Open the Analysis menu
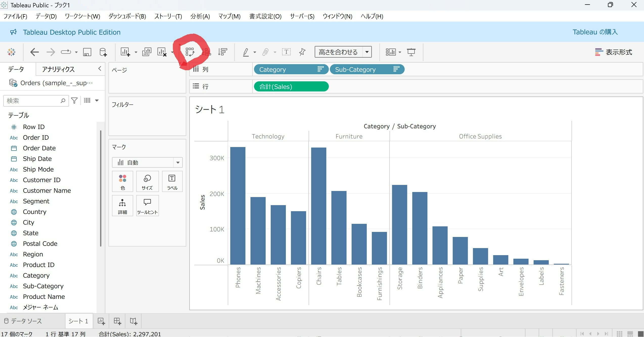This screenshot has width=644, height=337. click(x=200, y=16)
